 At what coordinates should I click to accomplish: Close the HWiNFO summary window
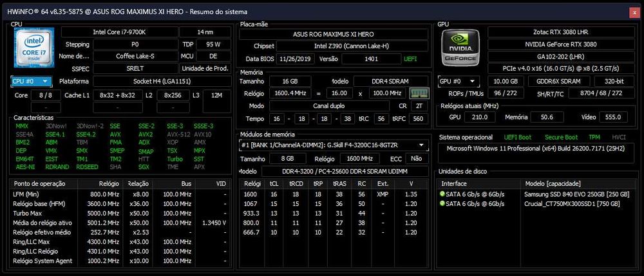coord(636,12)
